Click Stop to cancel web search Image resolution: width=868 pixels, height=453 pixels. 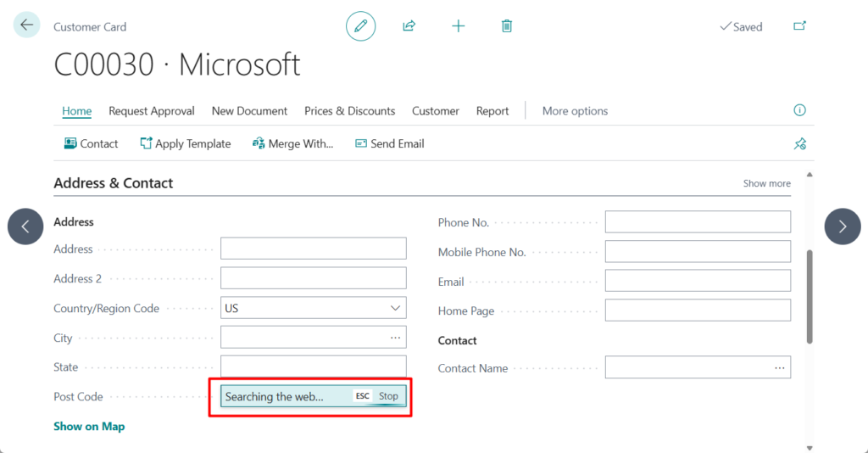coord(388,396)
